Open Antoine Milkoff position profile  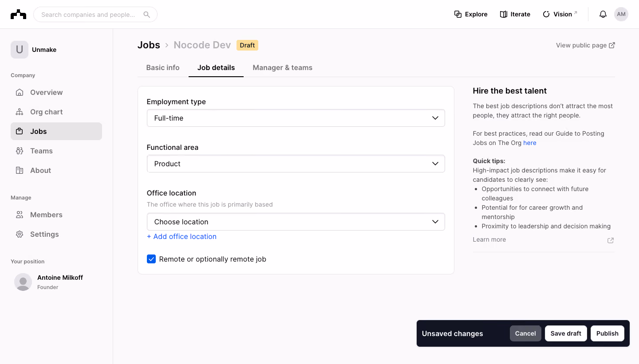click(x=56, y=282)
